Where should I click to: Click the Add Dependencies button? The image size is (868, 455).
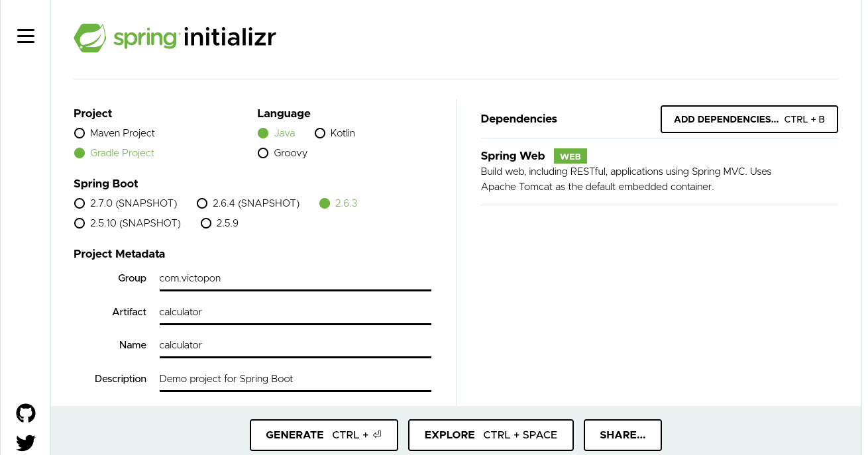pos(749,119)
